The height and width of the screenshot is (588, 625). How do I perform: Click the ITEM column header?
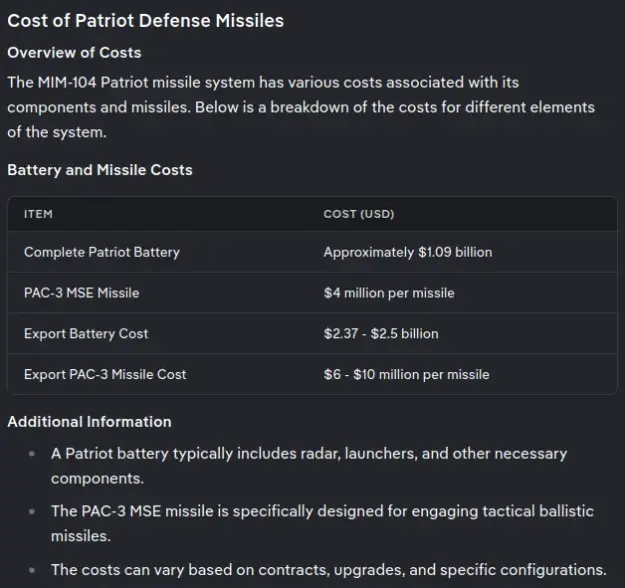(38, 214)
